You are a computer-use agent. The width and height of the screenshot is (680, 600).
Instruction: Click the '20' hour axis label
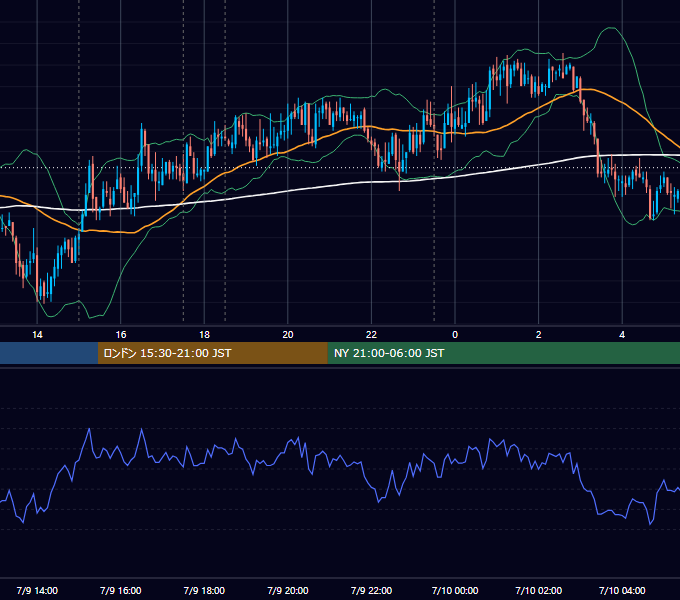coord(288,335)
